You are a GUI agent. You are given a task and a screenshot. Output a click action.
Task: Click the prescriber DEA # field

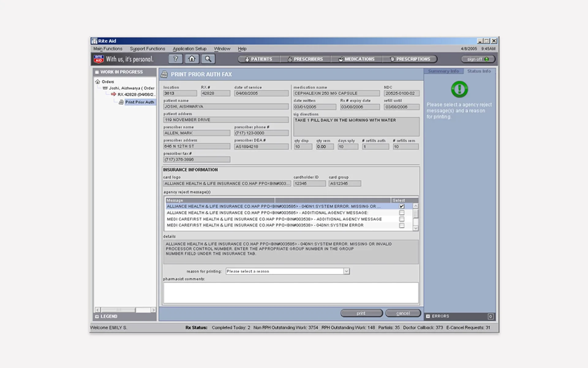261,147
